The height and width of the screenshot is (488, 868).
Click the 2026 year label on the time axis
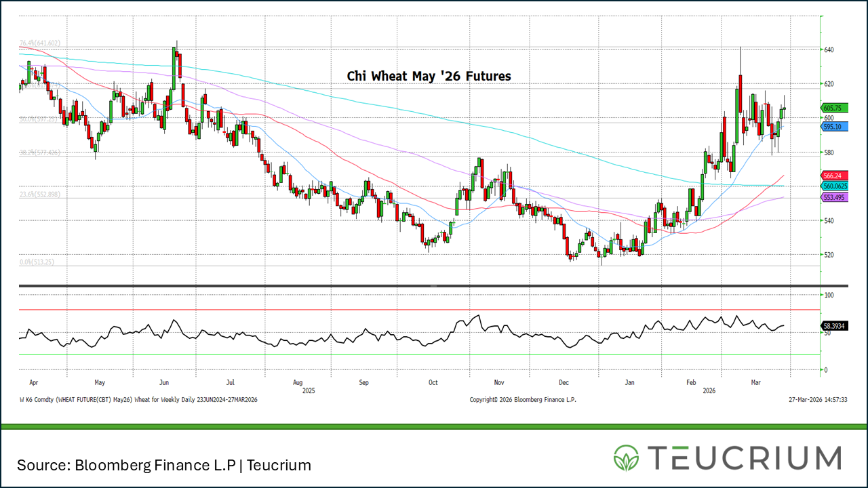pos(709,391)
